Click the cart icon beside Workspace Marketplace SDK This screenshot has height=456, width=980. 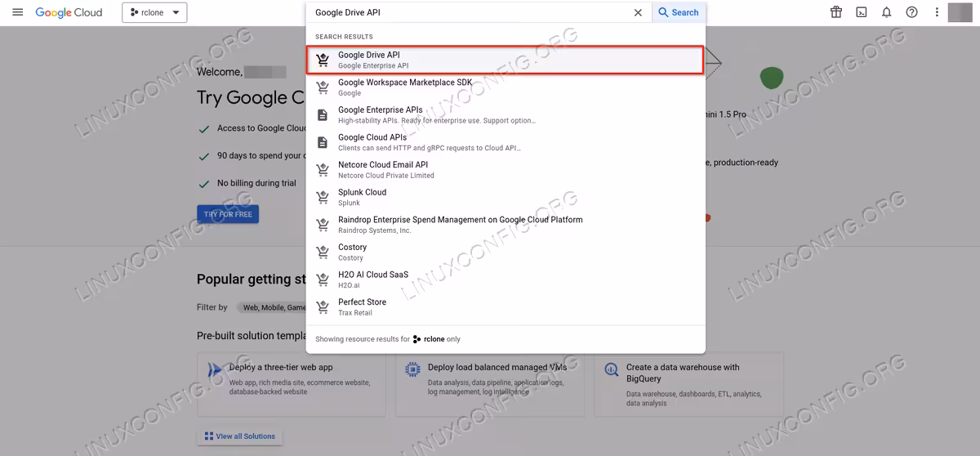pyautogui.click(x=323, y=87)
